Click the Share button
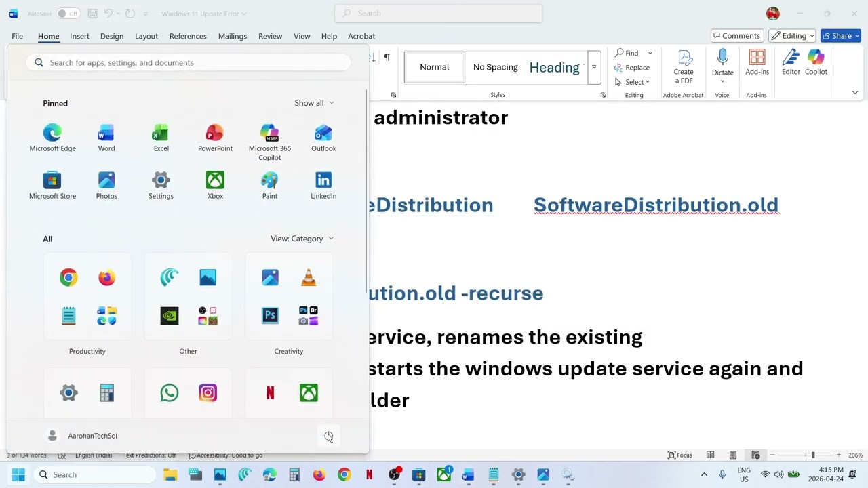 [x=841, y=36]
